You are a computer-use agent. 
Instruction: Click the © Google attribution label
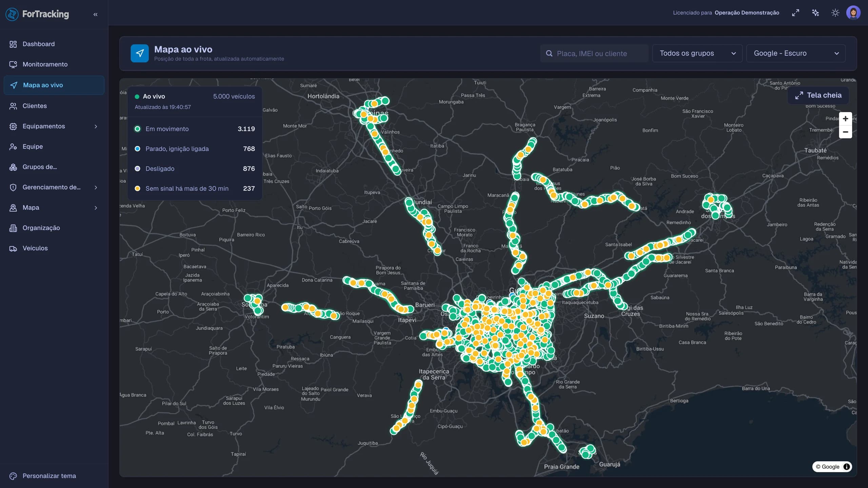[x=827, y=467]
